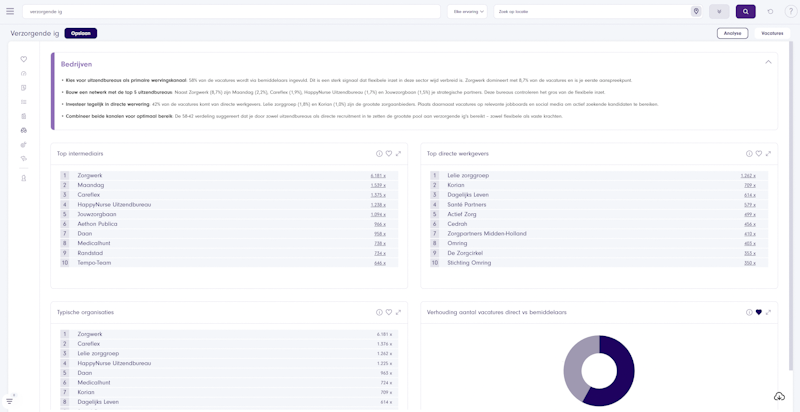The width and height of the screenshot is (800, 412).
Task: Select the Bedrijven sidebar icon
Action: pos(23,130)
